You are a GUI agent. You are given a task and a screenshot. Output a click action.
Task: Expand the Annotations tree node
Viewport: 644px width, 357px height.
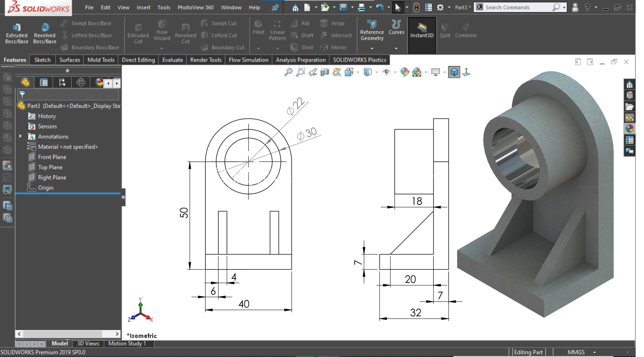[x=20, y=136]
